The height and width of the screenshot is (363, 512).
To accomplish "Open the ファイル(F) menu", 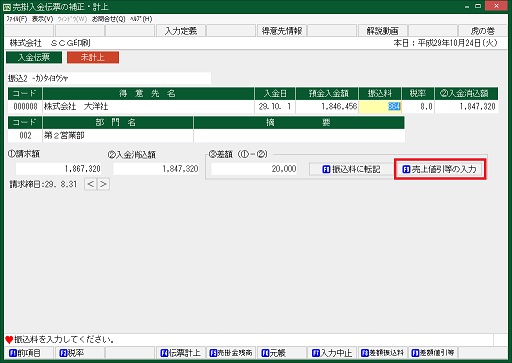I will coord(17,19).
